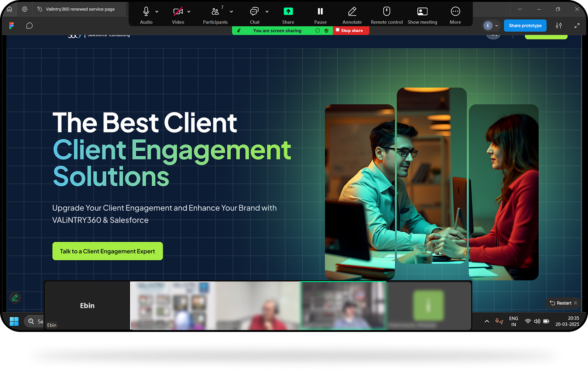Click the "Client Engagement" gradient heading
The height and width of the screenshot is (371, 588).
172,150
